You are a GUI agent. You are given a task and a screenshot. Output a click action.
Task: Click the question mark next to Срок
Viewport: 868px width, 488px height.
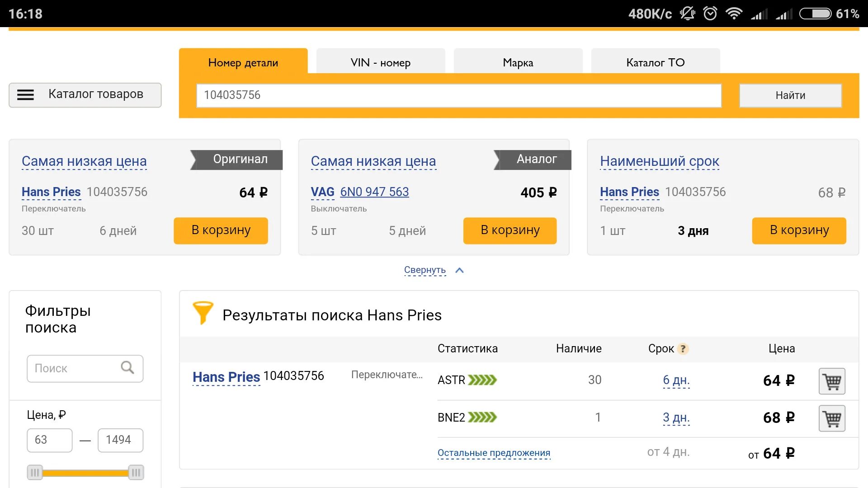tap(683, 349)
